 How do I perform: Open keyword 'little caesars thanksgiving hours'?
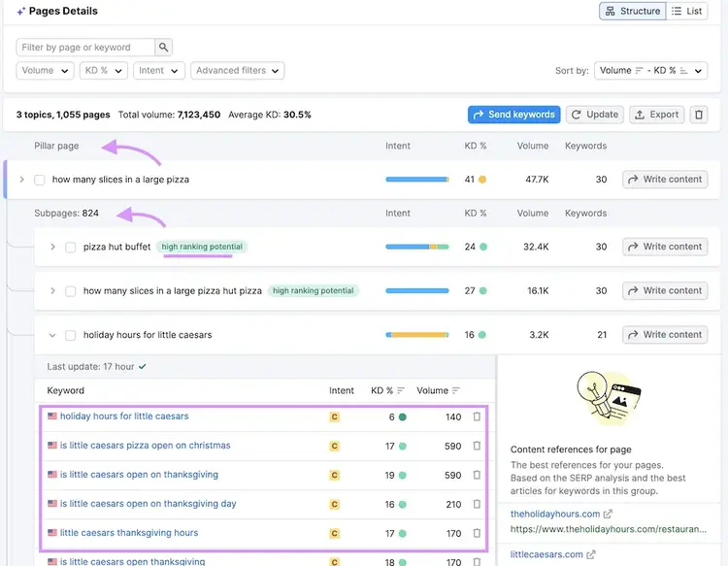coord(129,533)
